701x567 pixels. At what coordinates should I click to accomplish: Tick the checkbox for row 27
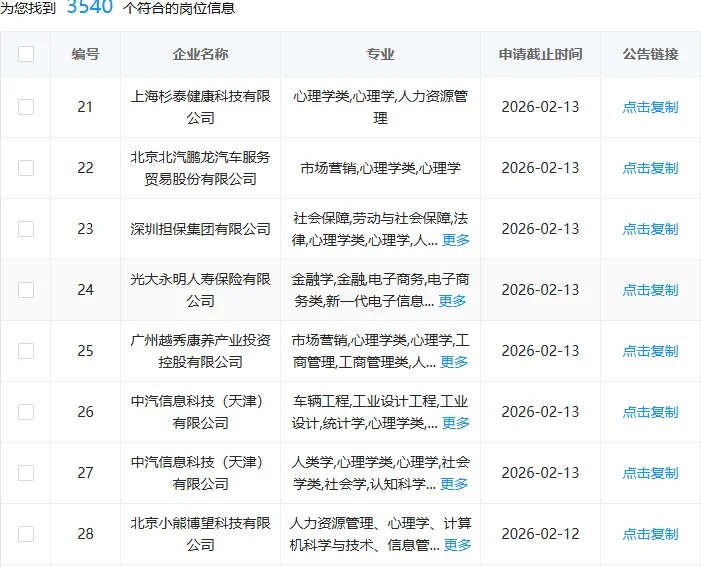coord(26,473)
